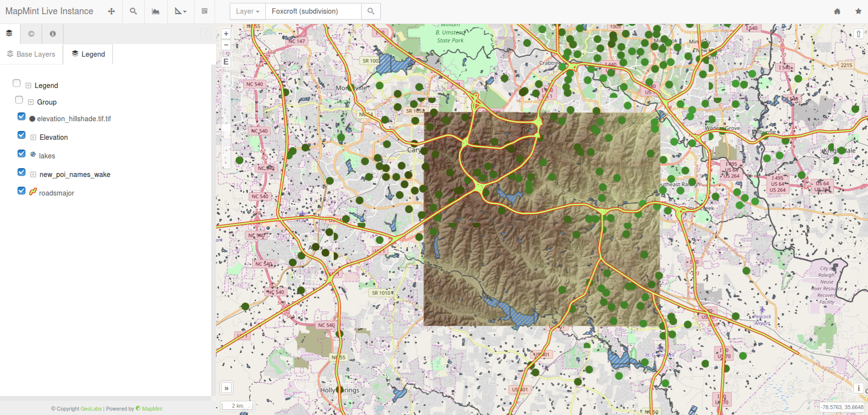Activate the zoom magnifier tool in toolbar
The width and height of the screenshot is (868, 415).
133,11
